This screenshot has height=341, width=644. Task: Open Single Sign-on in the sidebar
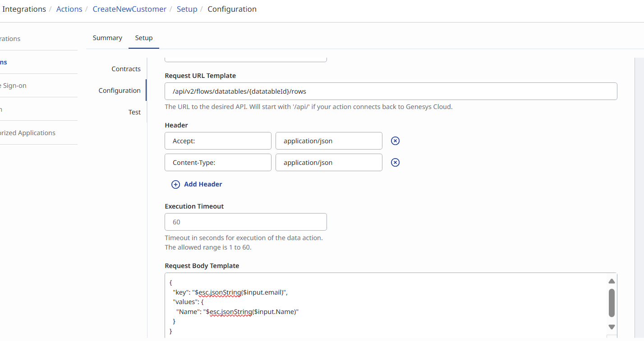[x=14, y=86]
